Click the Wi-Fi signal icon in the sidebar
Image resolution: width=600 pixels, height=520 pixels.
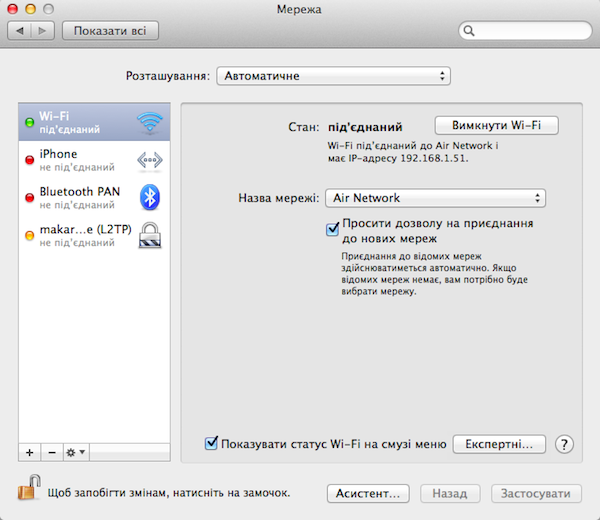(x=149, y=122)
